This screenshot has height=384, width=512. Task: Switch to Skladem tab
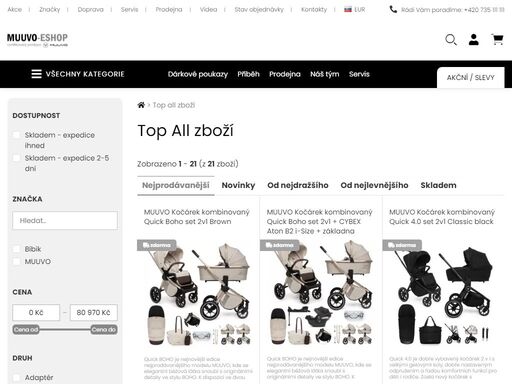click(438, 185)
